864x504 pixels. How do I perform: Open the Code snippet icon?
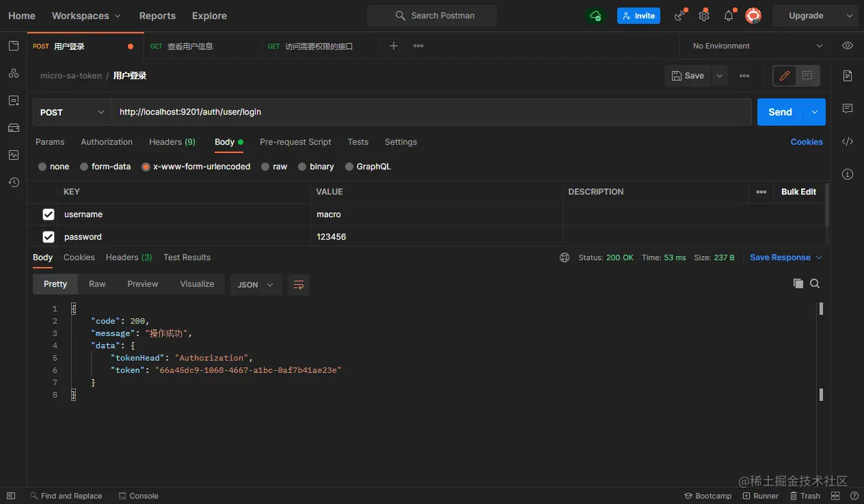(848, 141)
